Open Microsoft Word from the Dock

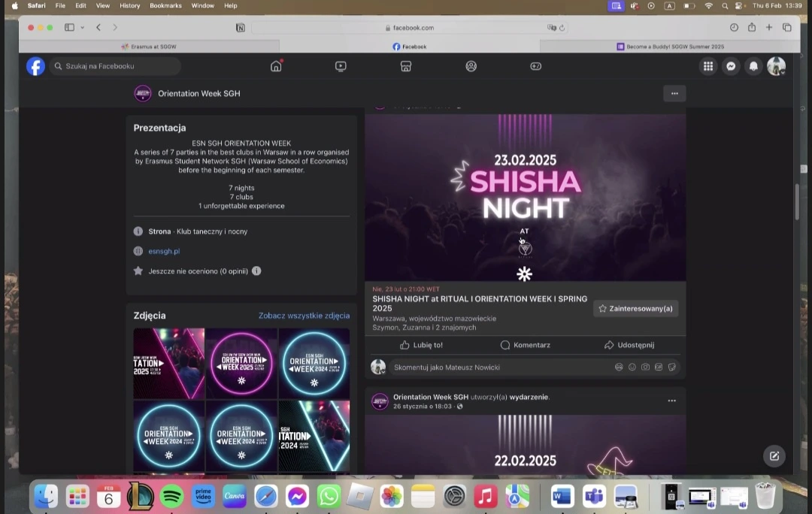[x=562, y=497]
